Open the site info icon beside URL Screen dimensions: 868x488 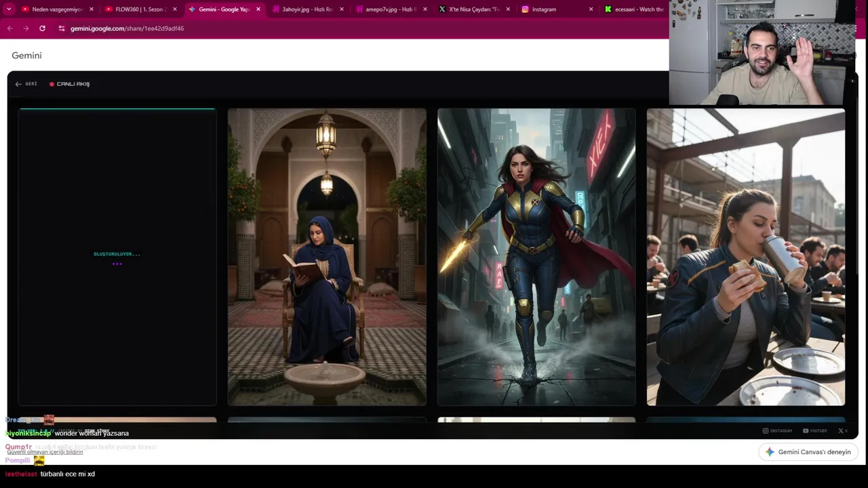tap(62, 28)
